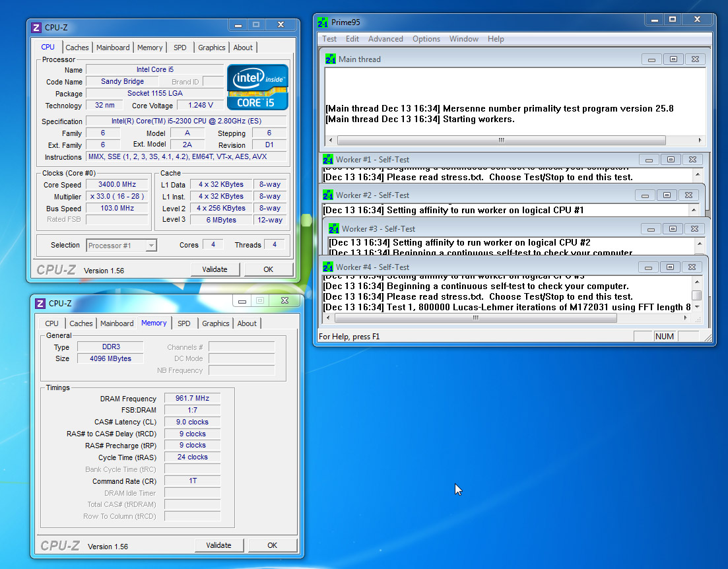Click the DRAM Frequency value 961.7 MHz

pyautogui.click(x=192, y=398)
